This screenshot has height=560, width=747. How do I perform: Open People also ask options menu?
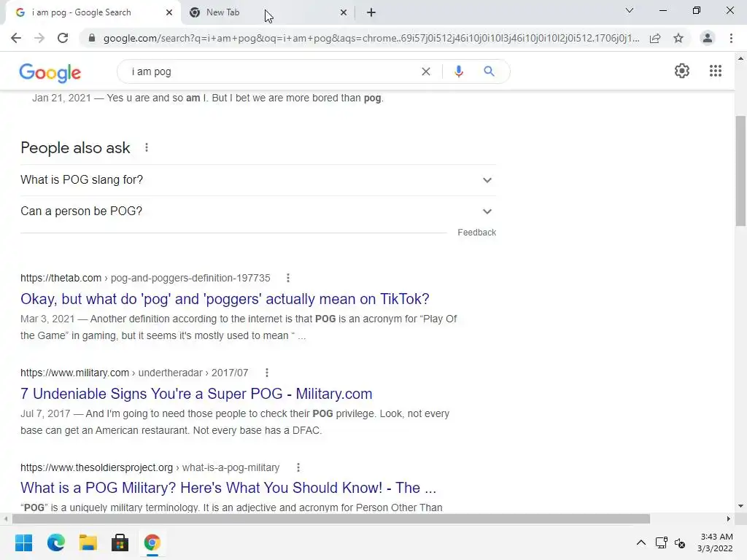point(147,147)
